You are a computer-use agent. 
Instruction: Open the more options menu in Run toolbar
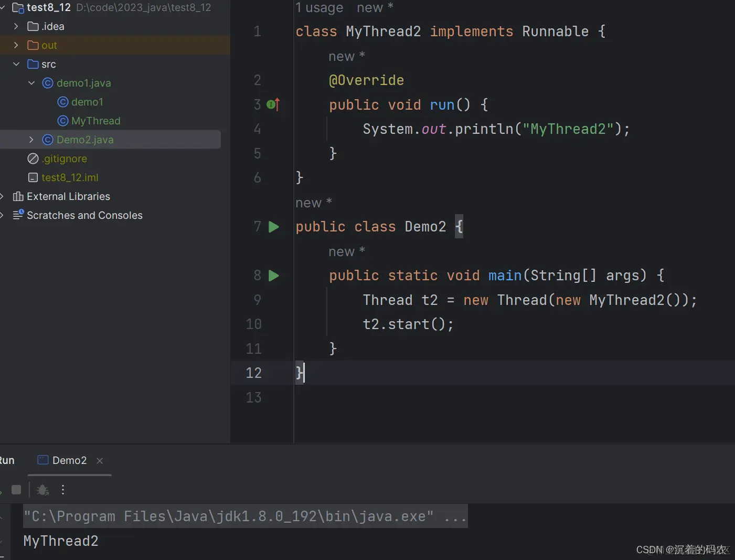tap(63, 490)
